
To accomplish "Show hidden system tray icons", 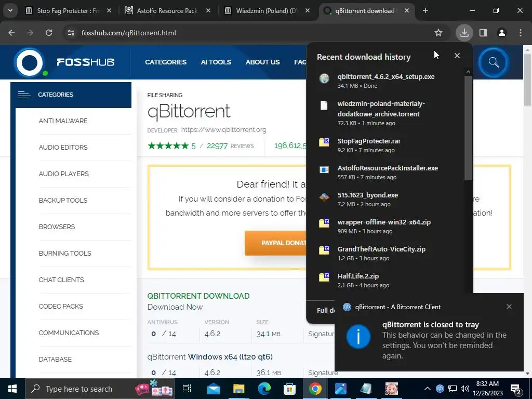I will pos(428,389).
